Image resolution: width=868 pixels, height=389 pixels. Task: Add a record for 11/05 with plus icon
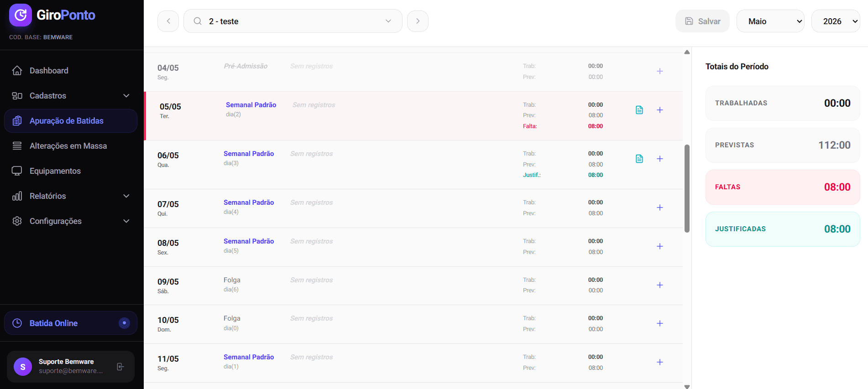(659, 363)
